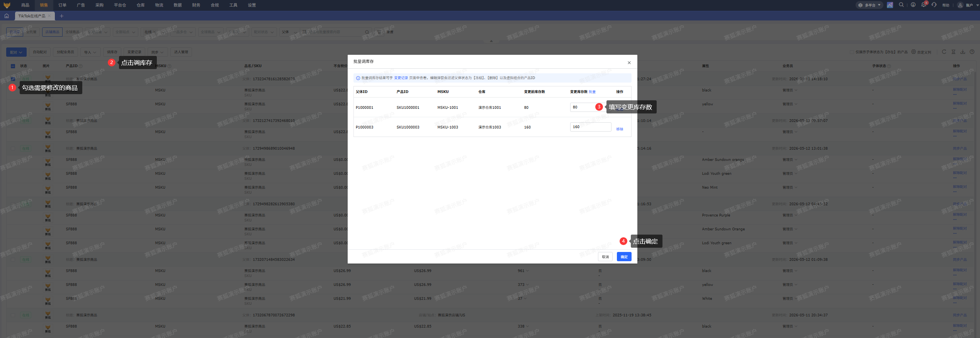Open 自定义列 column settings
The width and height of the screenshot is (980, 338).
[921, 52]
